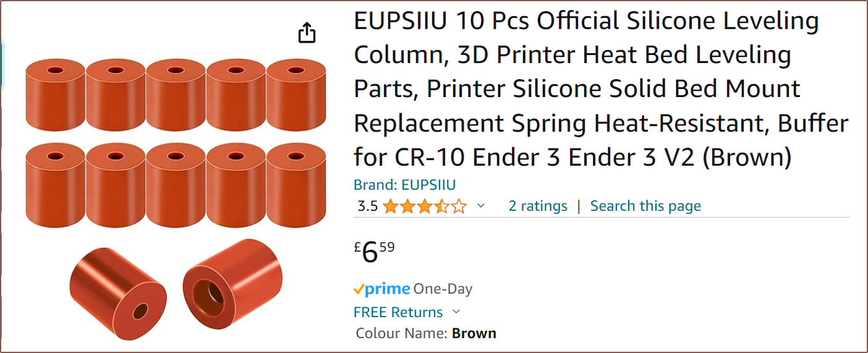
Task: Click the One-Day delivery text
Action: click(x=443, y=289)
